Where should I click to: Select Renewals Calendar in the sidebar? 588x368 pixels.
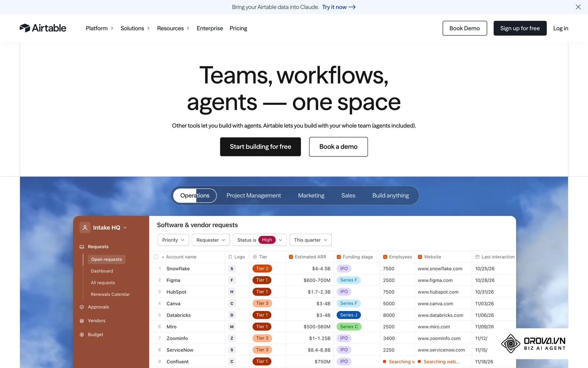110,294
